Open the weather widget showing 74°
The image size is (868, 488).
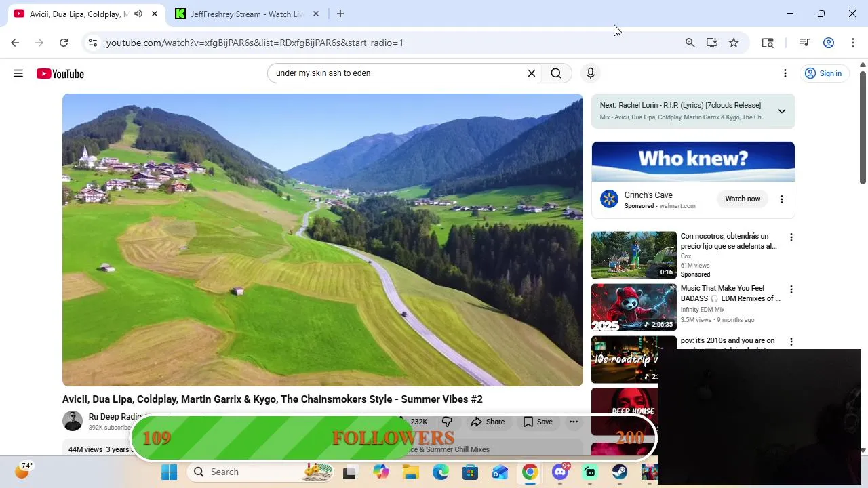24,470
